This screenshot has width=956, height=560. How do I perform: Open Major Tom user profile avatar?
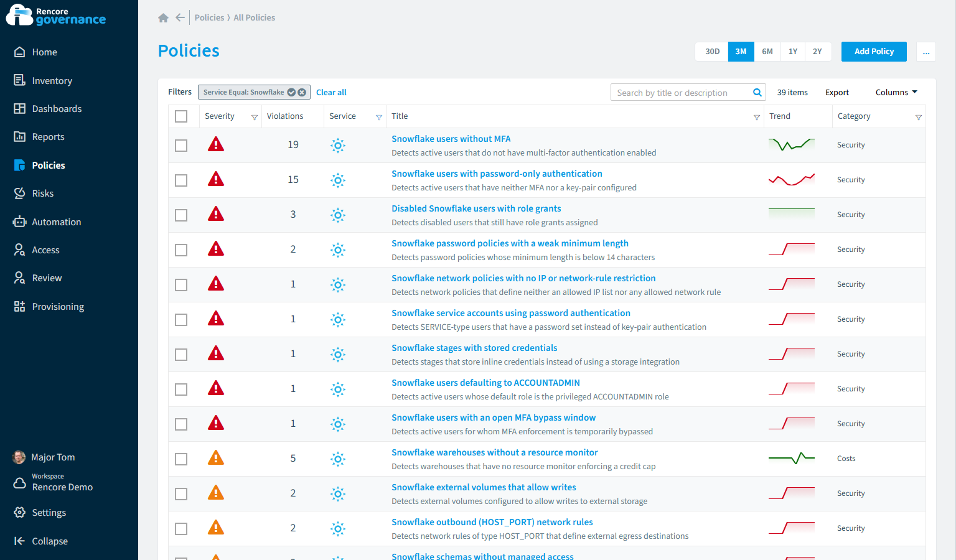(x=19, y=457)
